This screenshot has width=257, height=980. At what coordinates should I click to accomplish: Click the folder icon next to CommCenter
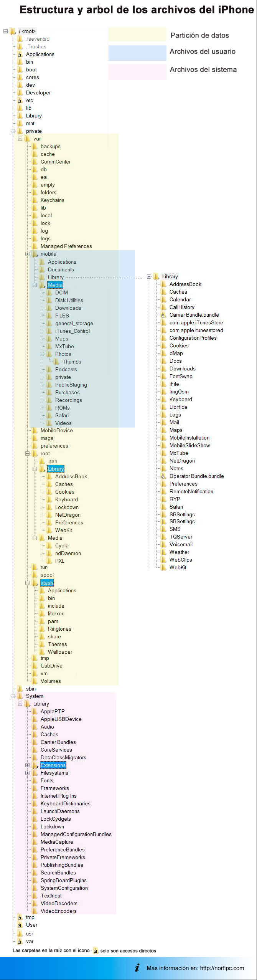pos(35,162)
